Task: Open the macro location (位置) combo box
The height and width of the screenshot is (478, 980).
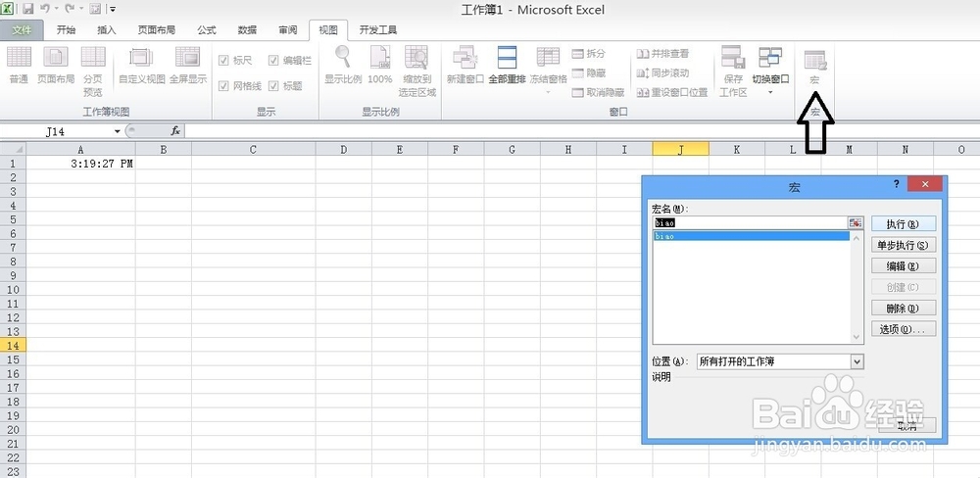Action: (780, 361)
